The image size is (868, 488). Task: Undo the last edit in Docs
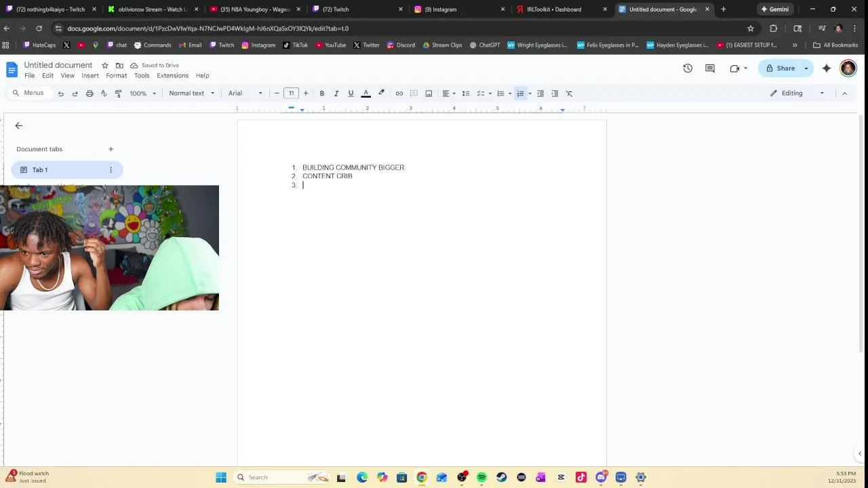61,94
